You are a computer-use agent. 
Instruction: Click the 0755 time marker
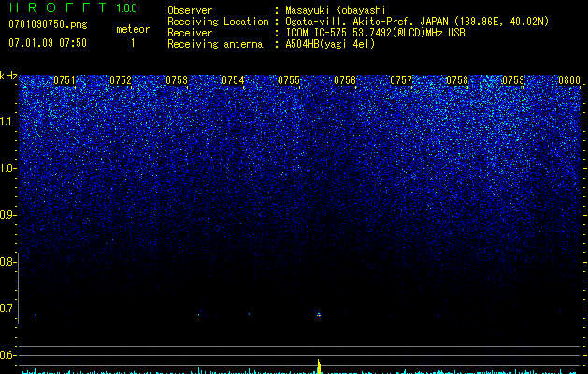coord(289,80)
